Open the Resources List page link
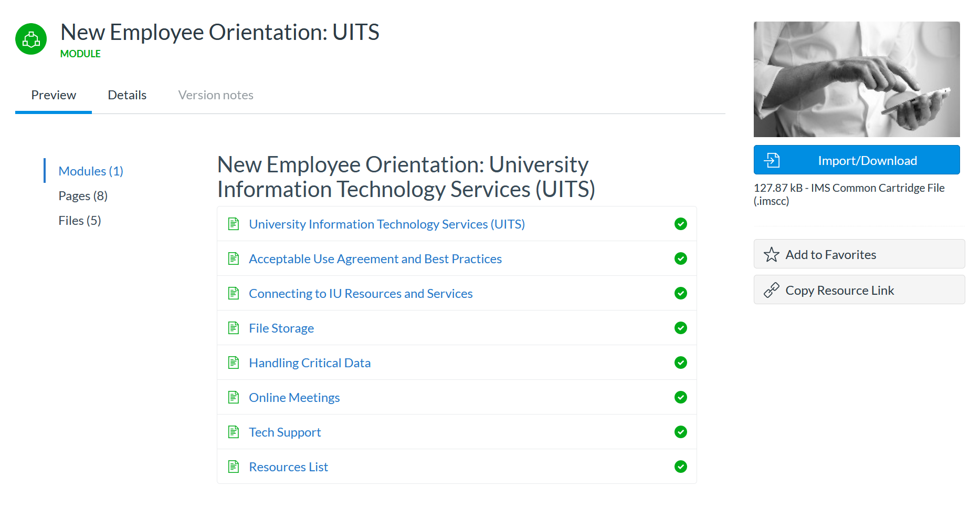980x517 pixels. tap(288, 467)
